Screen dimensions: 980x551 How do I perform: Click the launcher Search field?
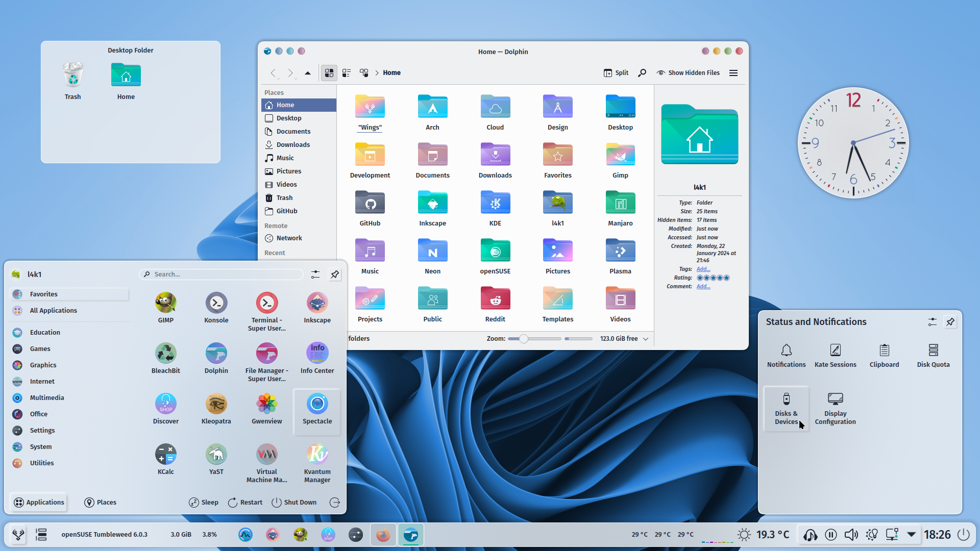coord(222,274)
